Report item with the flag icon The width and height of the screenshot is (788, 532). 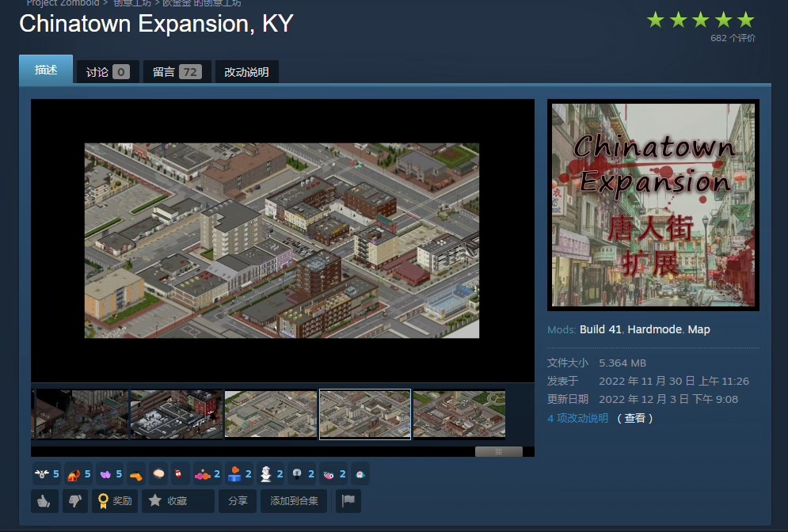click(x=348, y=501)
